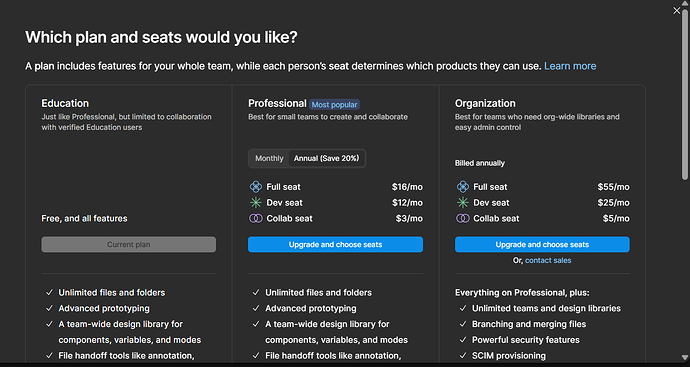Viewport: 690px width, 367px height.
Task: Click 'Branching and merging files' feature
Action: [529, 324]
